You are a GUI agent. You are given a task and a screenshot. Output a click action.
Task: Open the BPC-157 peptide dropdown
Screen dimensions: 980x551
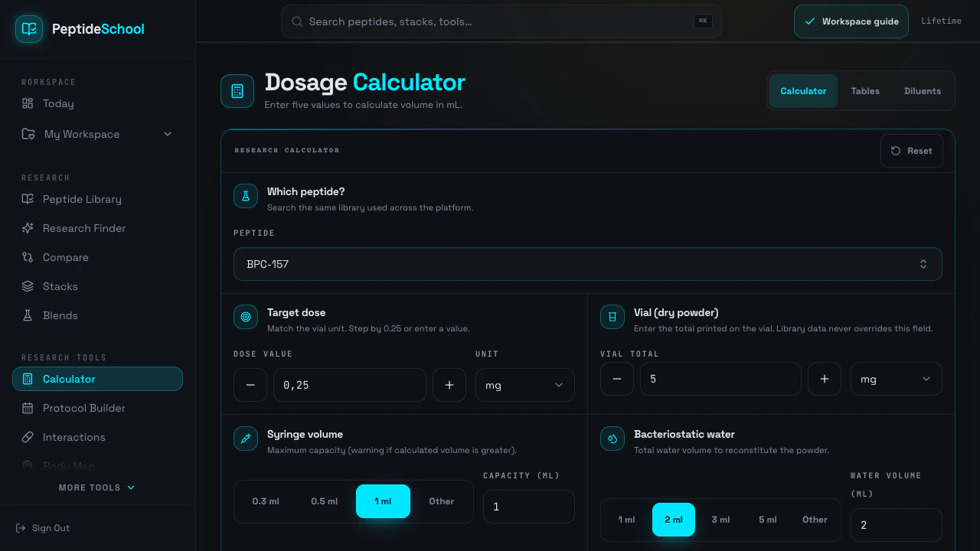[588, 264]
